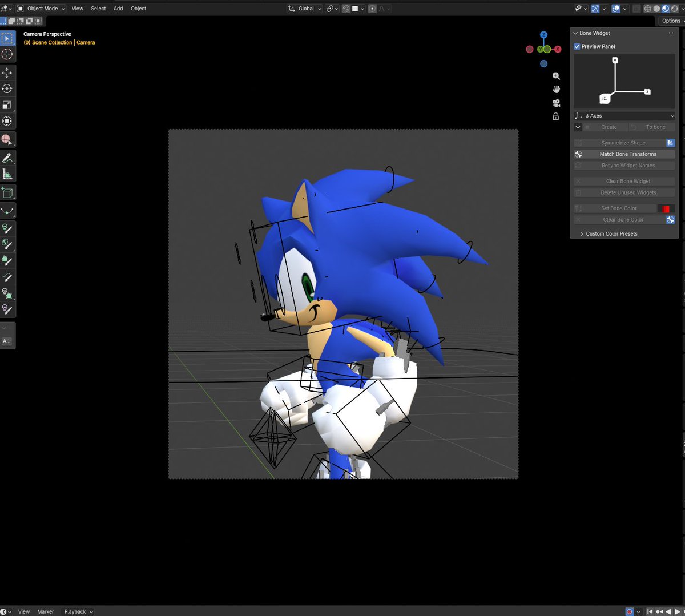
Task: Set selection mode to Set (new)
Action: click(3, 21)
